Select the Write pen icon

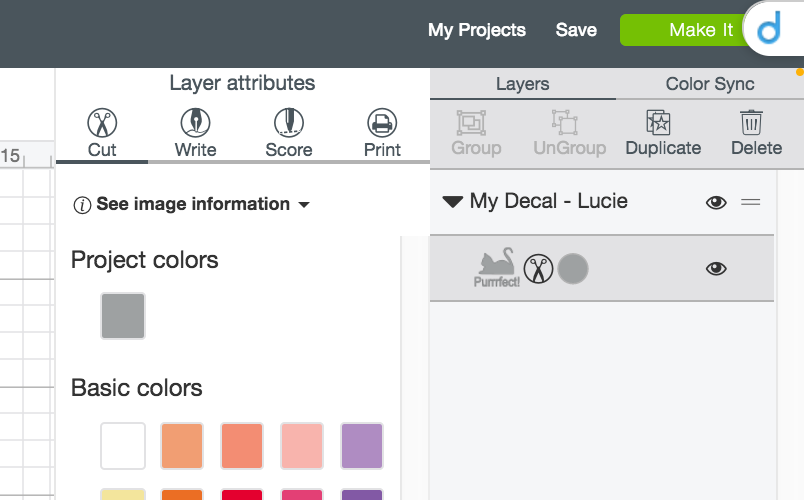[195, 123]
